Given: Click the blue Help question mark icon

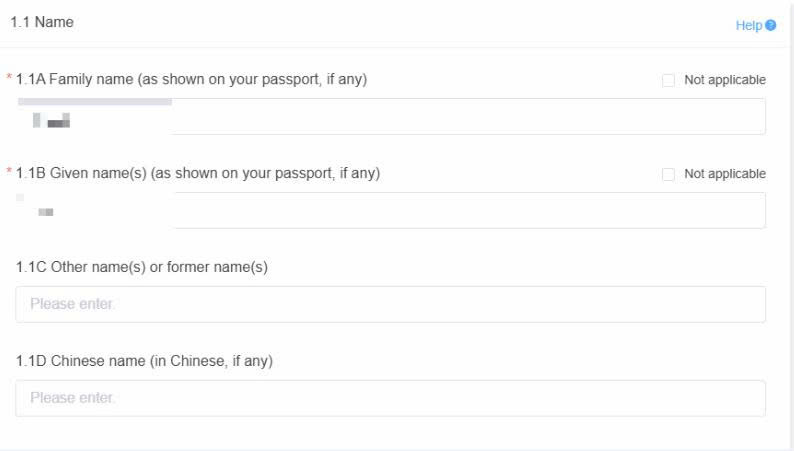Looking at the screenshot, I should (771, 25).
